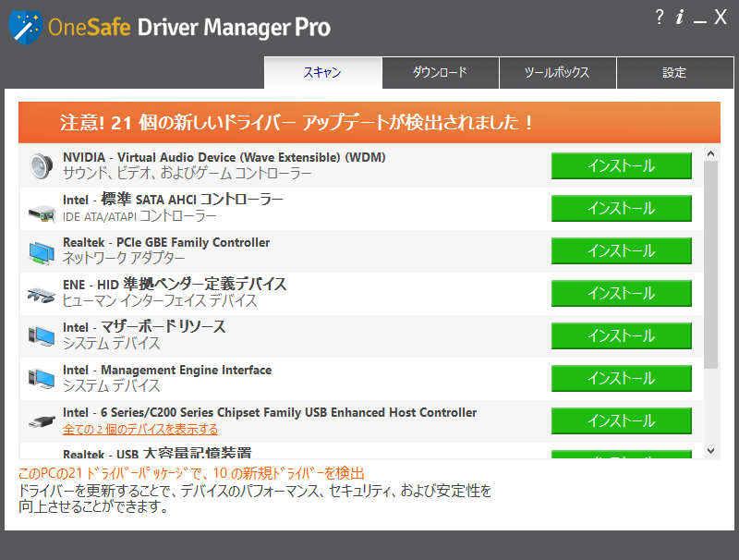Click the SATA controller card icon

point(42,213)
